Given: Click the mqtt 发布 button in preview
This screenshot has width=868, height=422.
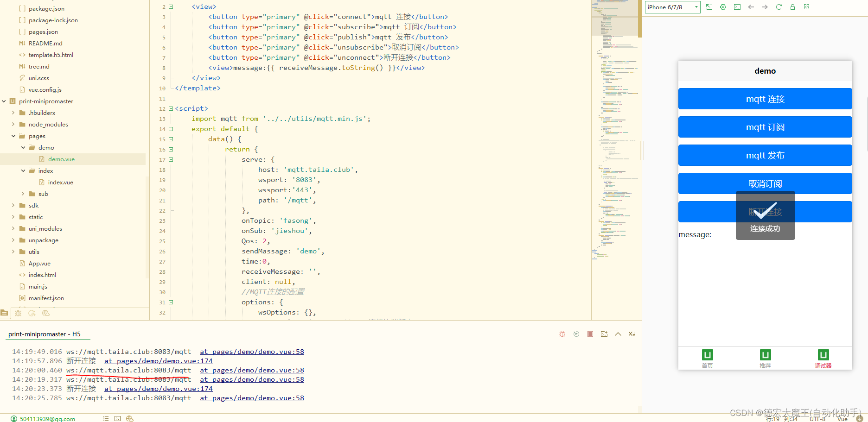Looking at the screenshot, I should tap(765, 155).
